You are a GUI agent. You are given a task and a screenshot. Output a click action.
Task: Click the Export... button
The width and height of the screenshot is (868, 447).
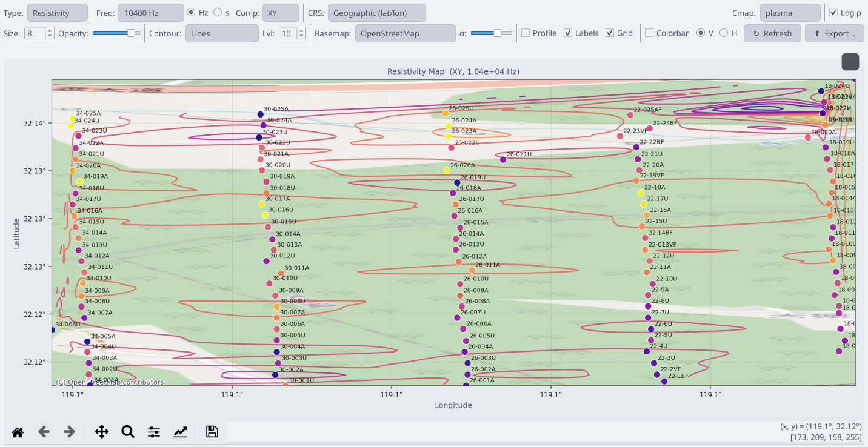(x=834, y=33)
